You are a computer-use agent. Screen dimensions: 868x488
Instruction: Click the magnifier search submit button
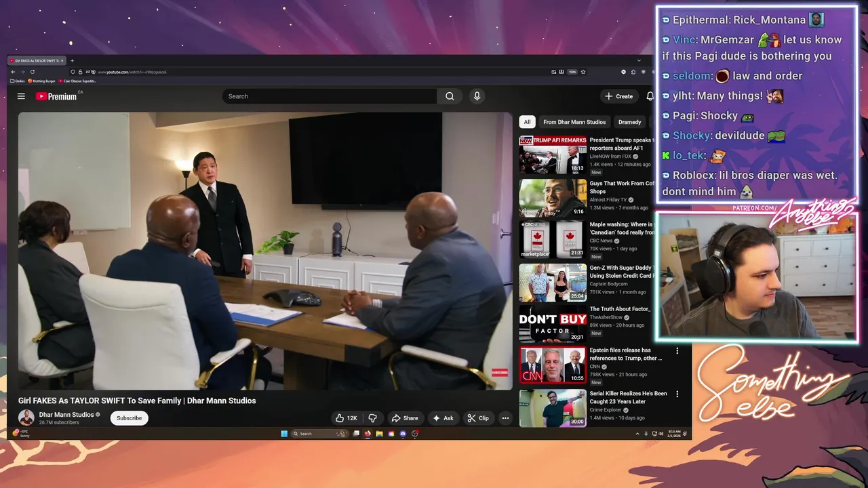click(x=450, y=96)
